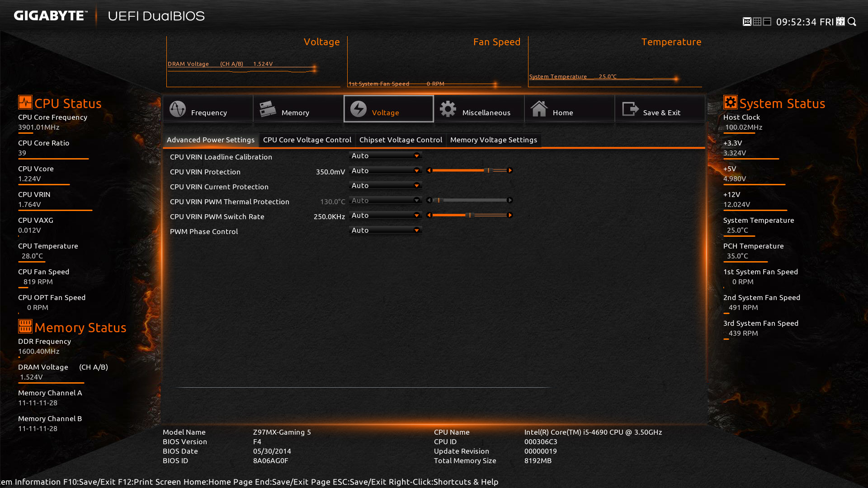Open CPU VRIN PWM Switch Rate dropdown
This screenshot has width=868, height=488.
386,215
